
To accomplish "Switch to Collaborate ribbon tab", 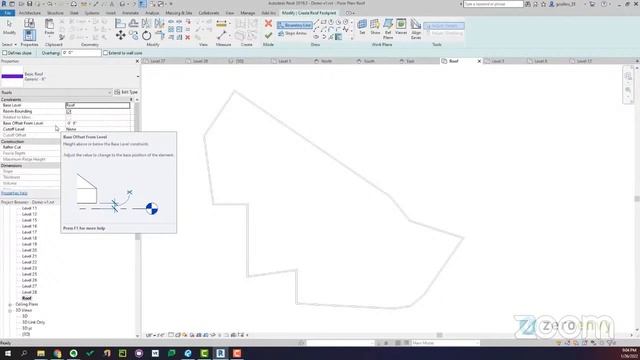I will 209,13.
